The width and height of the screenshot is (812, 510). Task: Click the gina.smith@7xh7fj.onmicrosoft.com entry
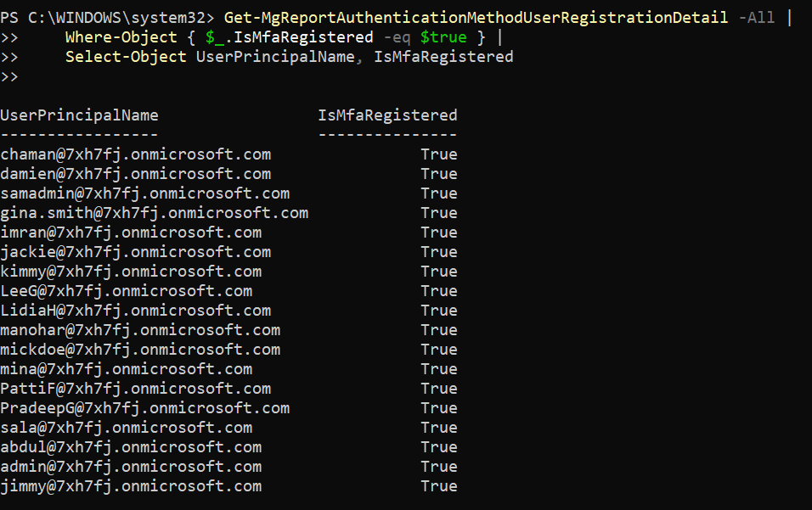154,213
